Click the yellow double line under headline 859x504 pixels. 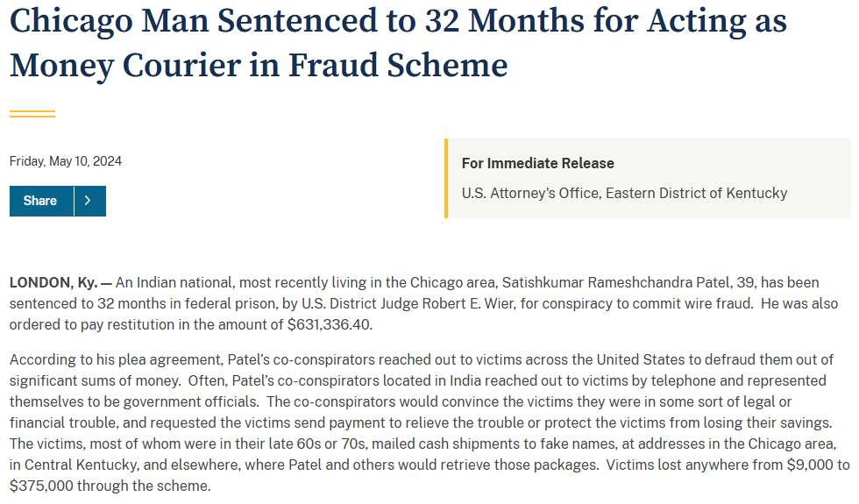click(x=32, y=114)
